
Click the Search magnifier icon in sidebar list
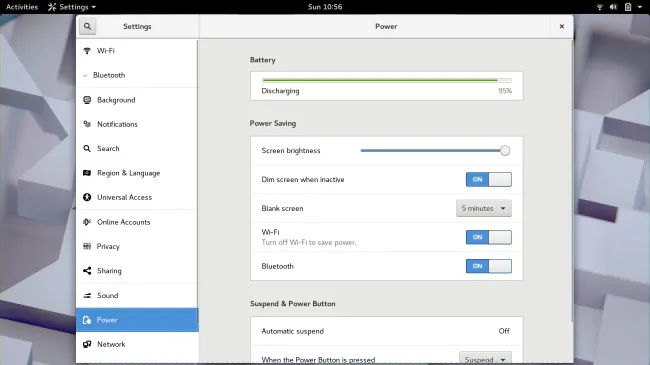[x=87, y=148]
